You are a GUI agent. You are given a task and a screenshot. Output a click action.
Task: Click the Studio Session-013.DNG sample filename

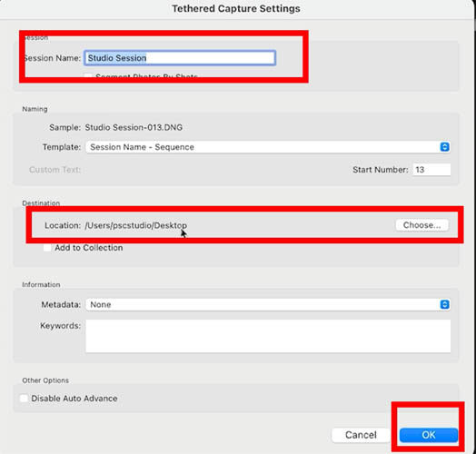[134, 127]
